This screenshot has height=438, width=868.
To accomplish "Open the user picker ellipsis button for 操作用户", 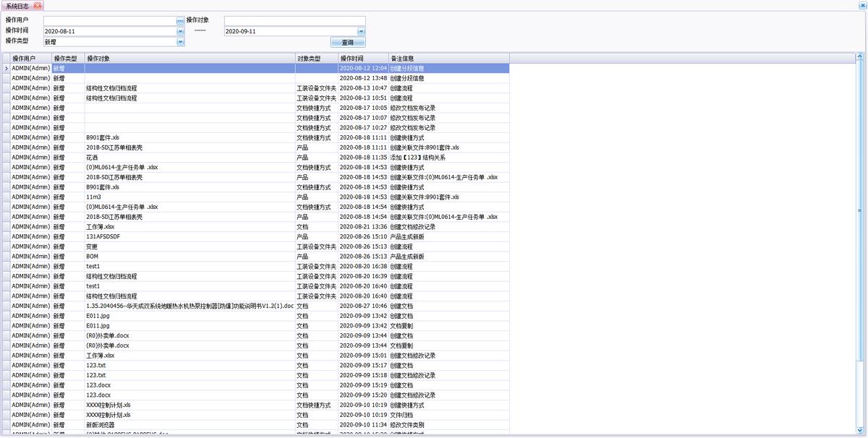I will click(180, 21).
